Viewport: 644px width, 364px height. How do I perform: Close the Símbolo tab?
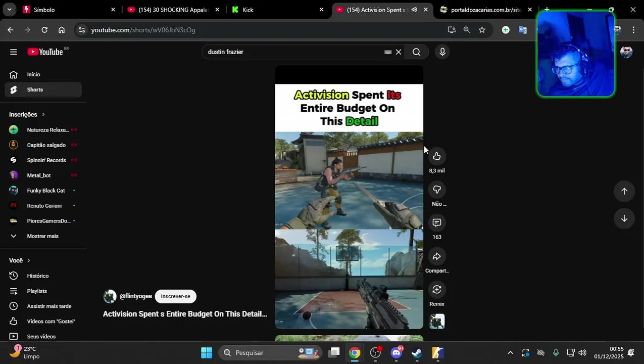tap(113, 10)
